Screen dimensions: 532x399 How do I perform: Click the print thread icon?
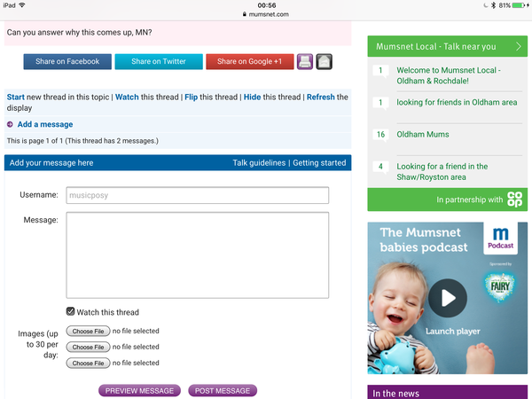305,62
